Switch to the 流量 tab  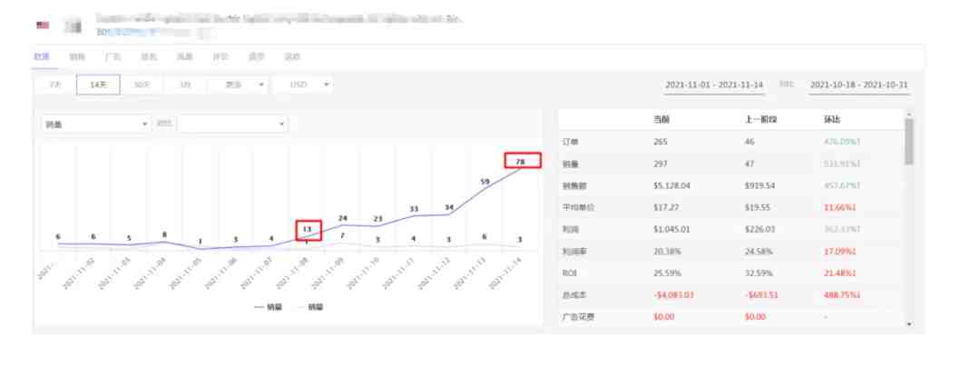coord(184,57)
